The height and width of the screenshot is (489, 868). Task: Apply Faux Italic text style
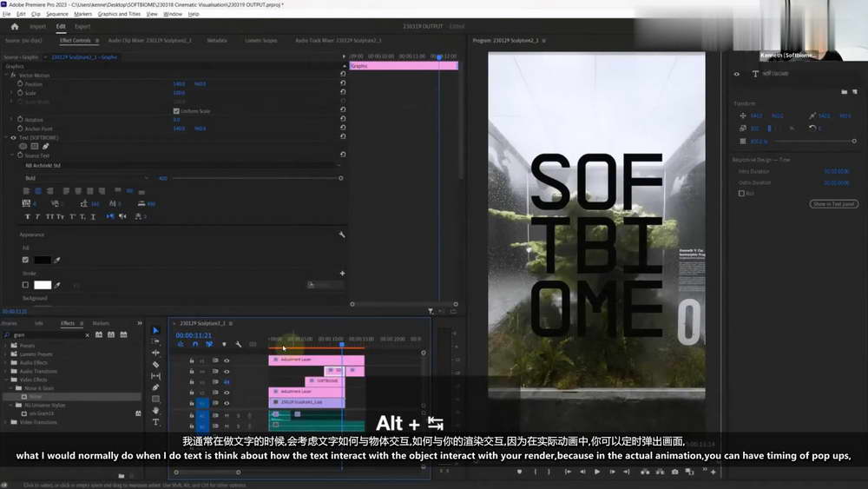tap(37, 216)
